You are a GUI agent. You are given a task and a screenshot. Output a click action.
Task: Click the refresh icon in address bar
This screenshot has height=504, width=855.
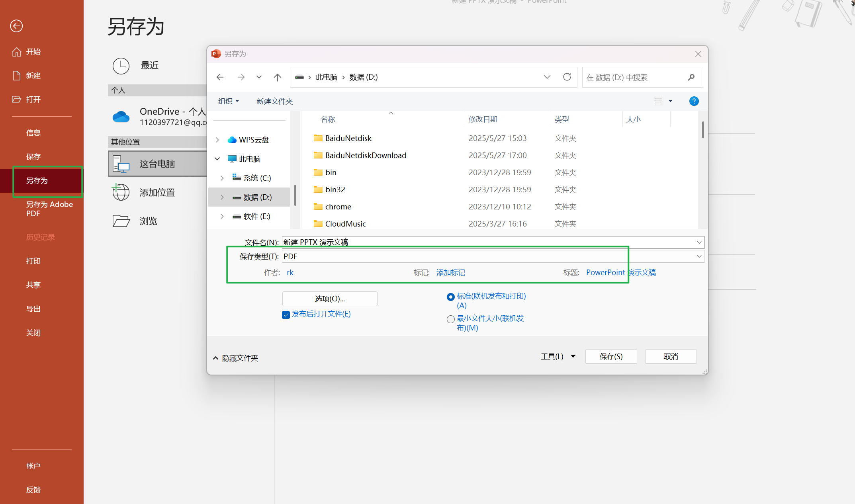[567, 77]
